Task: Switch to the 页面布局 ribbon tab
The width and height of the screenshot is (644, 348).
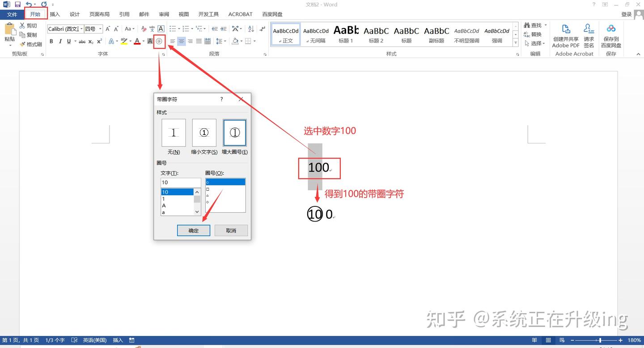Action: [99, 14]
